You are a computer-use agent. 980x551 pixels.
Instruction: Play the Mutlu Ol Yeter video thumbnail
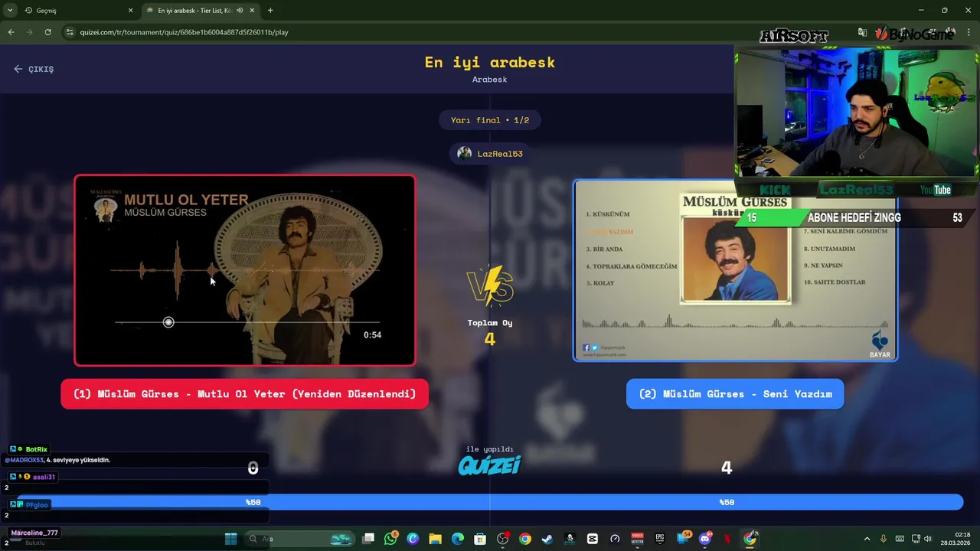coord(245,271)
